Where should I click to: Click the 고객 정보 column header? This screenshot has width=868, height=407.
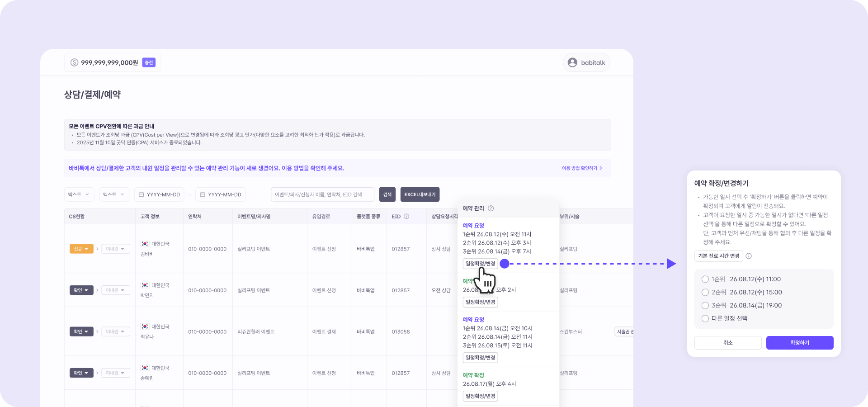pyautogui.click(x=150, y=217)
